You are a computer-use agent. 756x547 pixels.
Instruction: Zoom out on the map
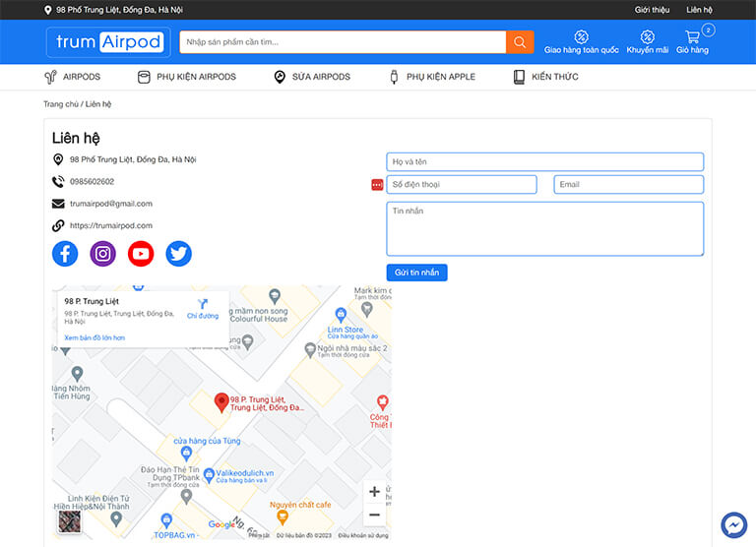[x=374, y=516]
